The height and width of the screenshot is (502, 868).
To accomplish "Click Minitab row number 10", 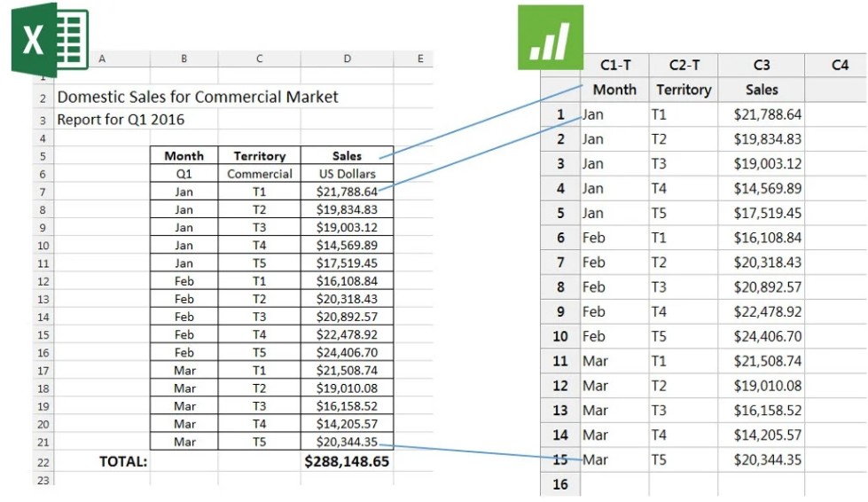I will click(560, 336).
